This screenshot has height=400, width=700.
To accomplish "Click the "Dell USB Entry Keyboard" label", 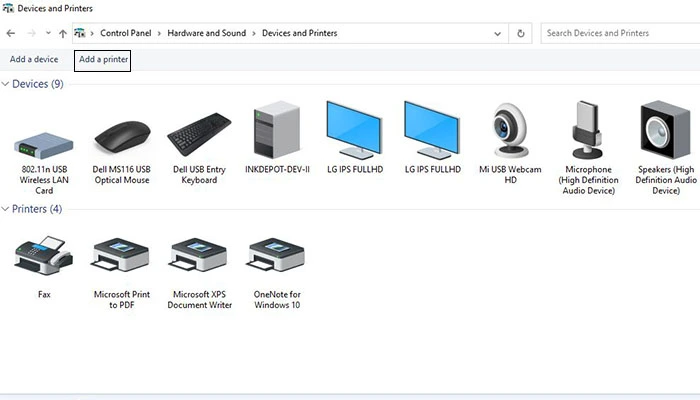I will [199, 175].
